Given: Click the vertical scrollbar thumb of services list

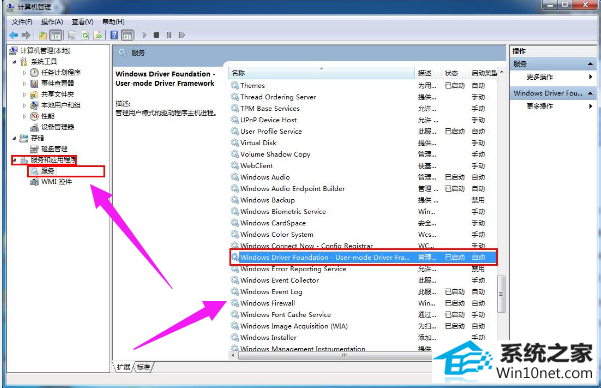Looking at the screenshot, I should coord(501,294).
